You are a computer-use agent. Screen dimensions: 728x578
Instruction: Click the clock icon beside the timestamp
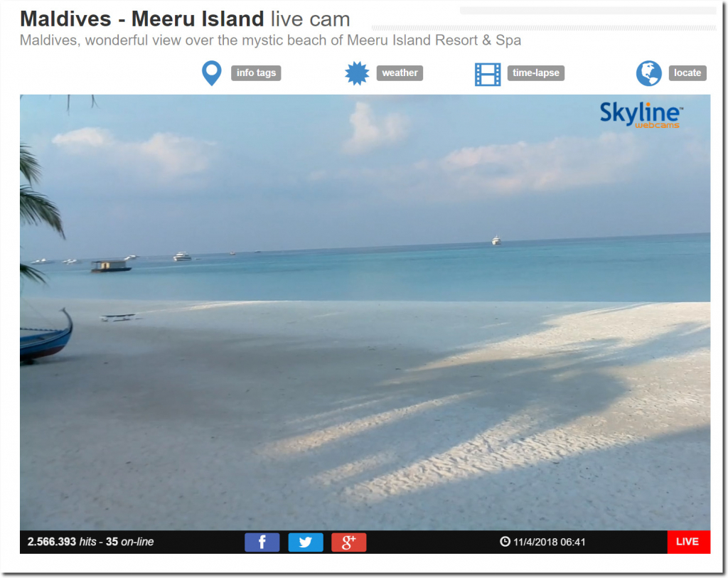tap(505, 542)
